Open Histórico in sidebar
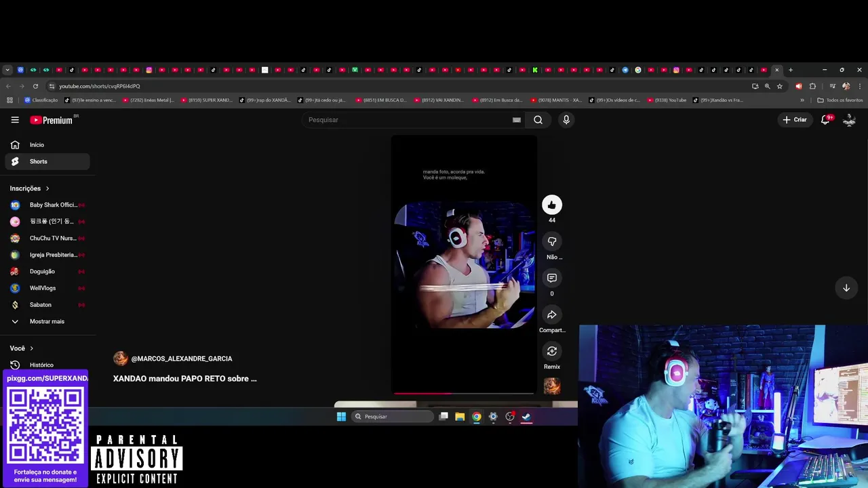Viewport: 868px width, 488px height. point(47,365)
